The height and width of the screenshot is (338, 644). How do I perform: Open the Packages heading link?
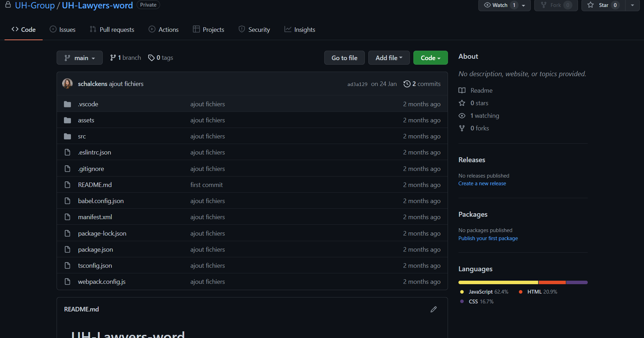click(473, 214)
